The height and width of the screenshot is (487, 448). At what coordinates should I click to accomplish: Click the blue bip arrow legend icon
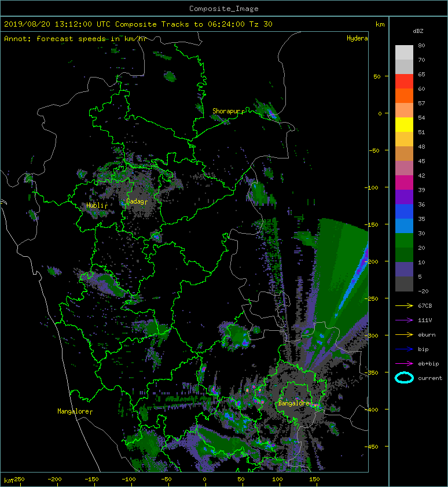tap(404, 349)
